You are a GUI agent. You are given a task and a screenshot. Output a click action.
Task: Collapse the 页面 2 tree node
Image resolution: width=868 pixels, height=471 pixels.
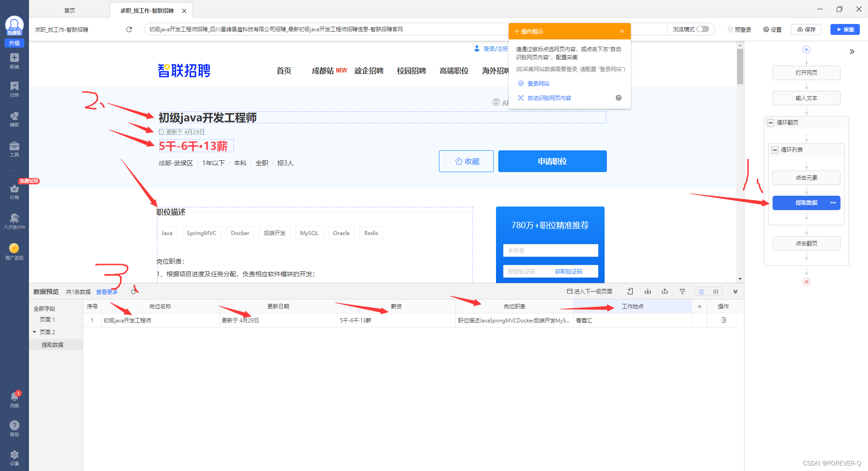[34, 332]
